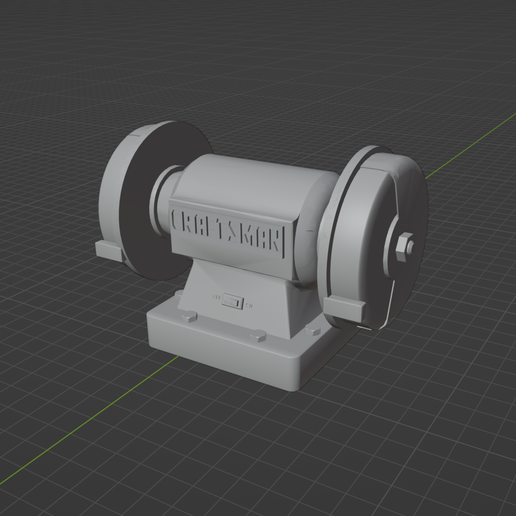The height and width of the screenshot is (516, 516).
Task: Click the right-side base mounting bolt
Action: (313, 330)
